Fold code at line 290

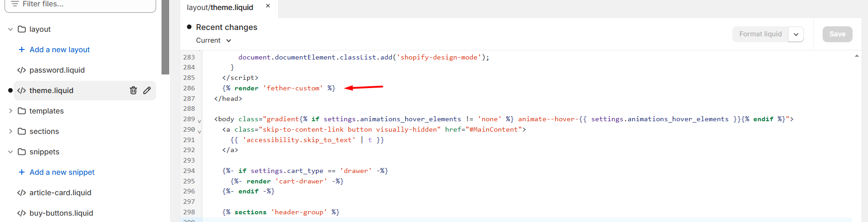point(199,131)
